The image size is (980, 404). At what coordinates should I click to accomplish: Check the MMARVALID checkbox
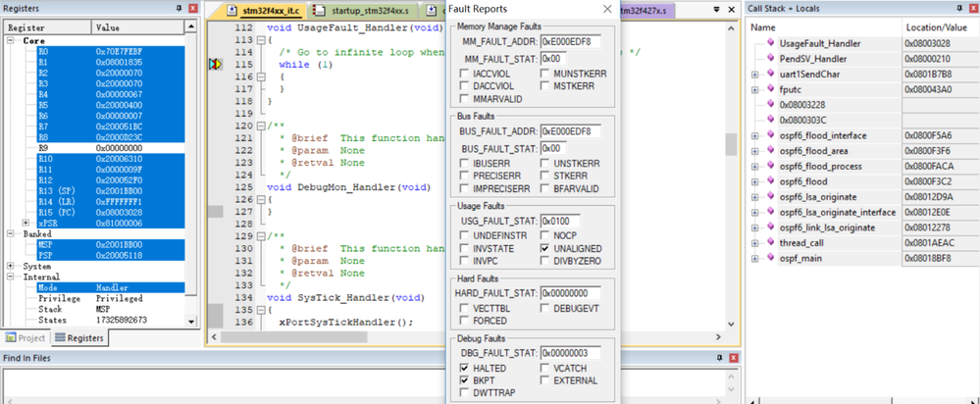464,99
